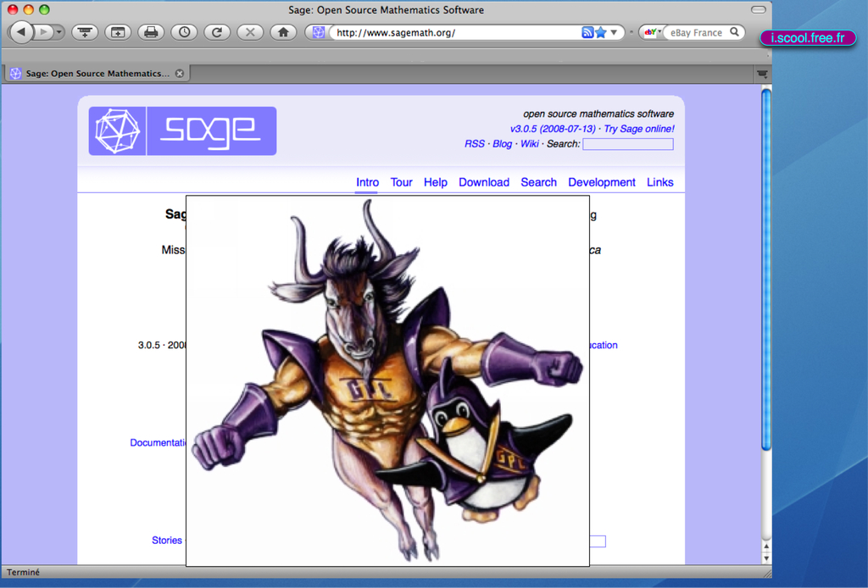This screenshot has height=588, width=868.
Task: Open the Blog link
Action: coord(502,144)
